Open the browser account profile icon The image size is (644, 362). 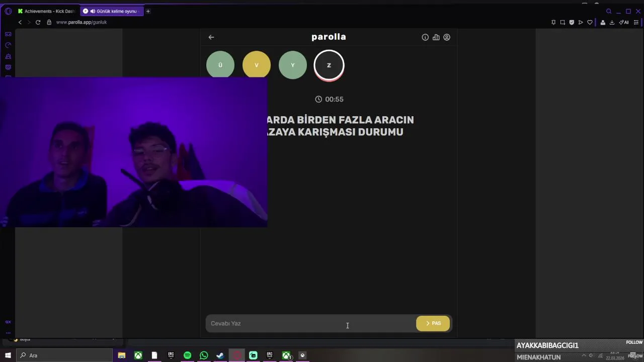[603, 22]
